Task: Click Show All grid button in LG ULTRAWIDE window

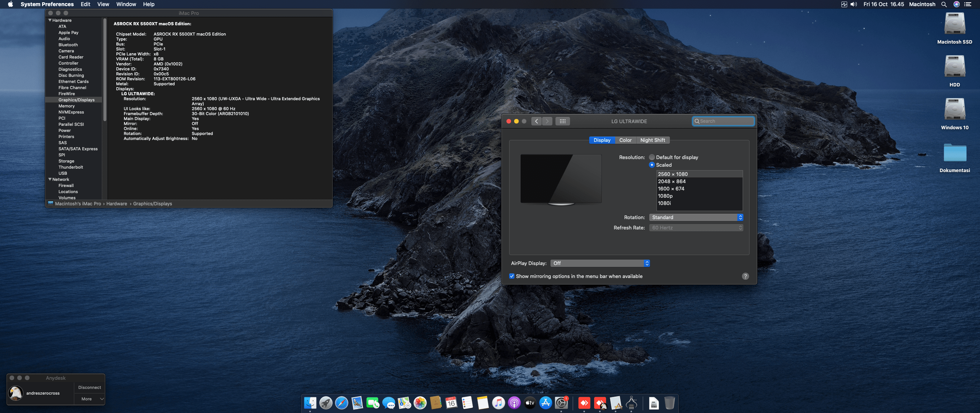Action: tap(562, 121)
